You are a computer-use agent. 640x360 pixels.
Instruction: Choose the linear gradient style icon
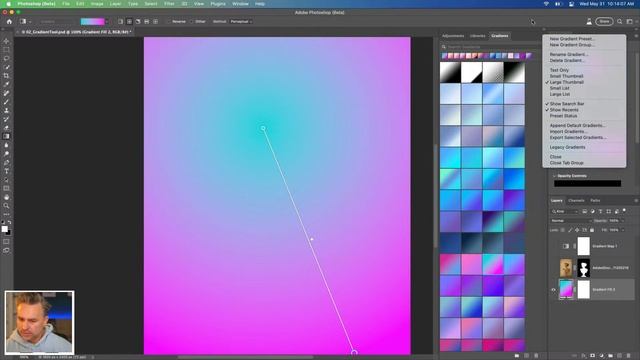tap(120, 22)
